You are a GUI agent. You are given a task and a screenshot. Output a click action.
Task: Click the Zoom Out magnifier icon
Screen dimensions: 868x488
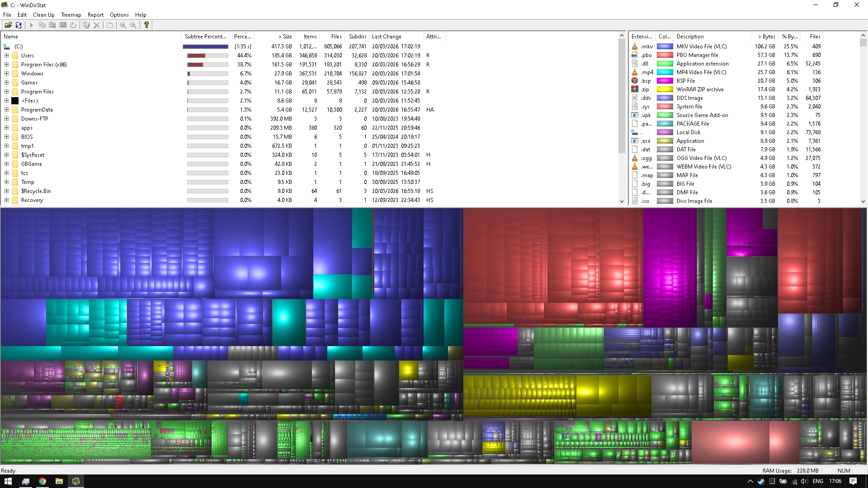click(133, 25)
